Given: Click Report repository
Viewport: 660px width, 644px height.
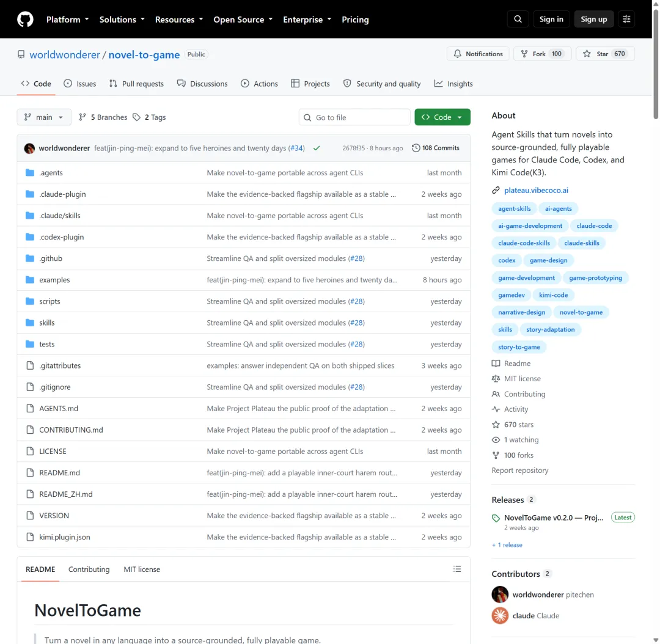Looking at the screenshot, I should click(520, 470).
